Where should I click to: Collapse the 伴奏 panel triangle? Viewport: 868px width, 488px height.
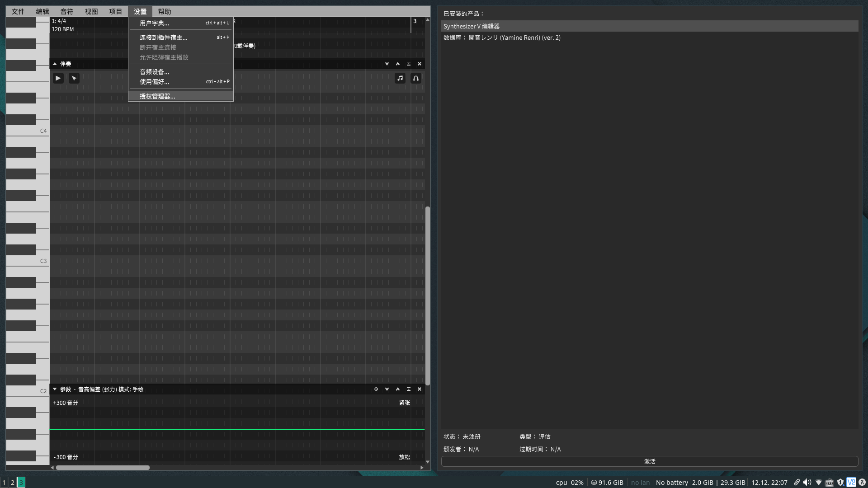click(55, 64)
